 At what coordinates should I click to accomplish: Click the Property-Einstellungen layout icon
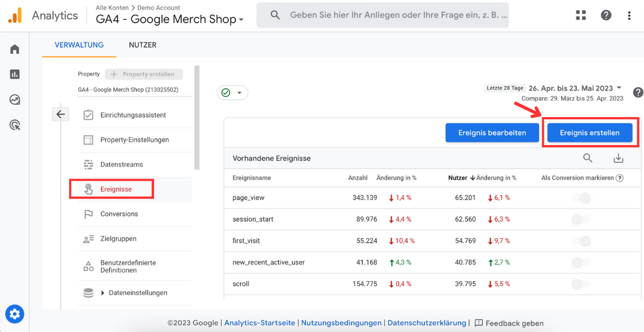89,140
